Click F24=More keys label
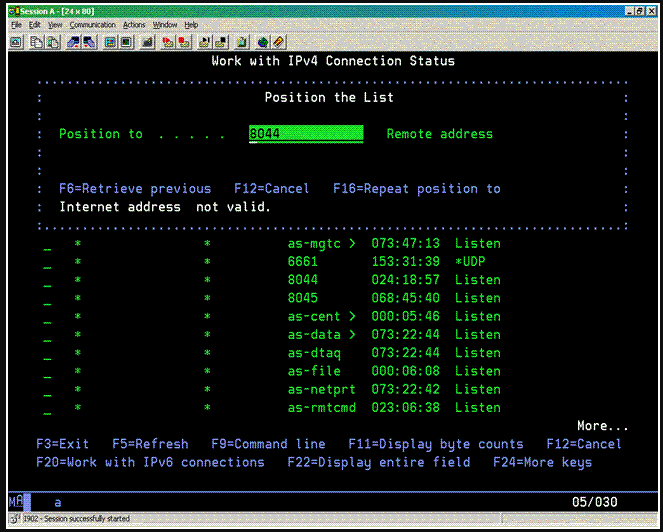Image resolution: width=663 pixels, height=532 pixels. click(542, 462)
